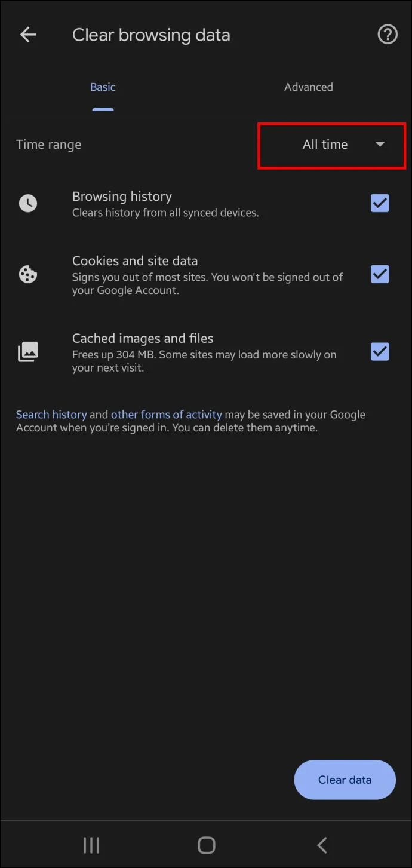412x868 pixels.
Task: Switch to the Advanced tab
Action: coord(309,87)
